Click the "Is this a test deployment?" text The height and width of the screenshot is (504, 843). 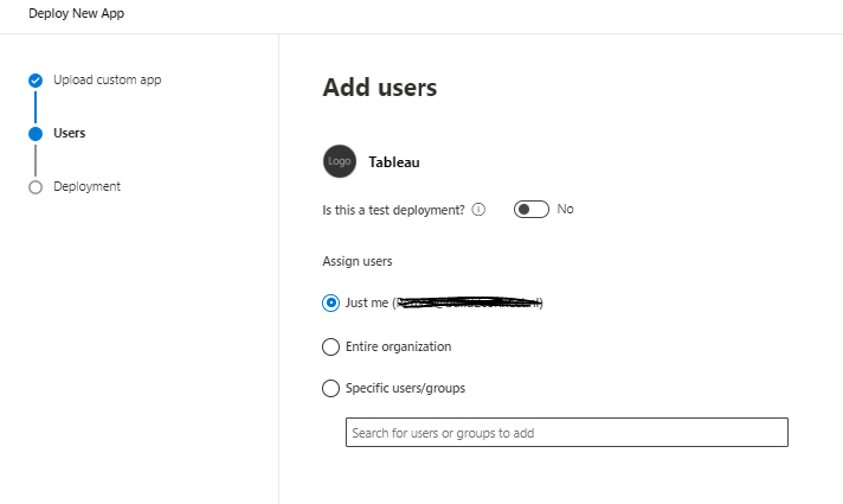click(394, 210)
